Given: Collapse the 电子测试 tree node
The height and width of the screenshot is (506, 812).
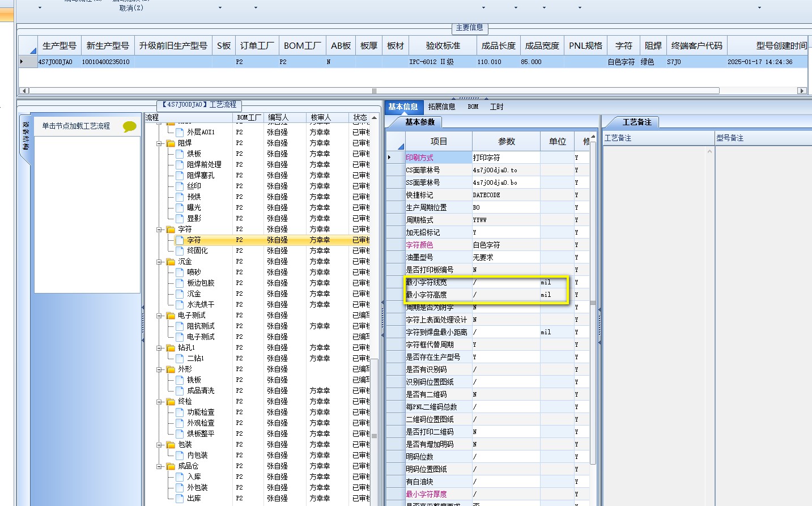Looking at the screenshot, I should tap(160, 316).
